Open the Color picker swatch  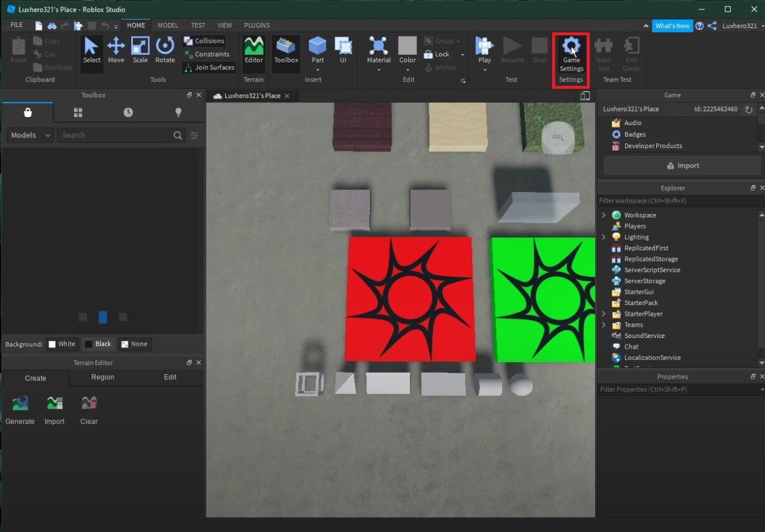click(407, 45)
